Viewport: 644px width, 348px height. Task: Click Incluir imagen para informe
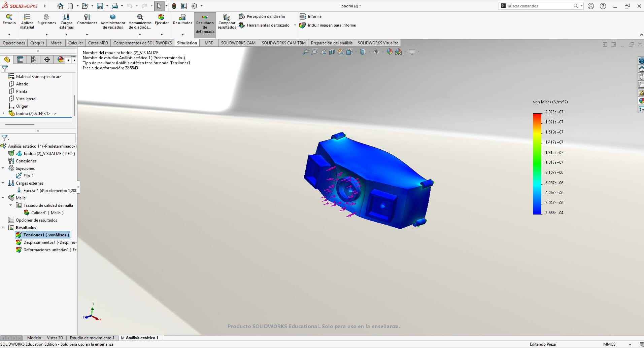pyautogui.click(x=328, y=25)
